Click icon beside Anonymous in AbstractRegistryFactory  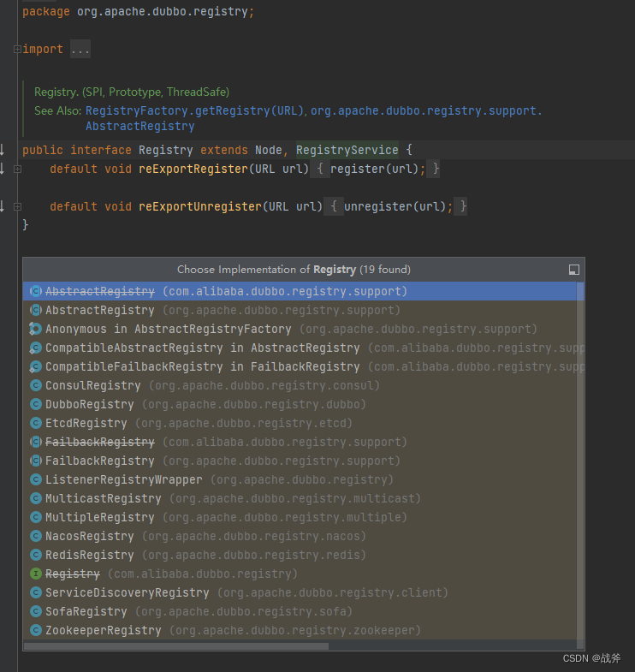36,329
